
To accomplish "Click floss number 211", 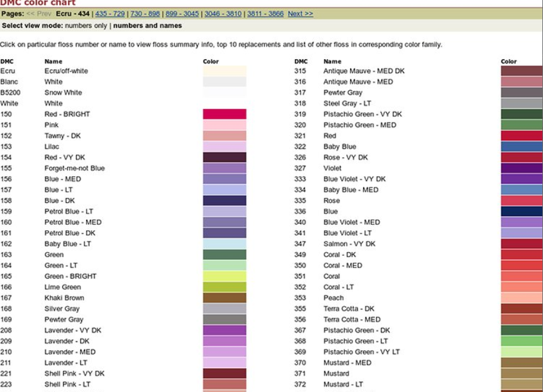I will coord(6,363).
